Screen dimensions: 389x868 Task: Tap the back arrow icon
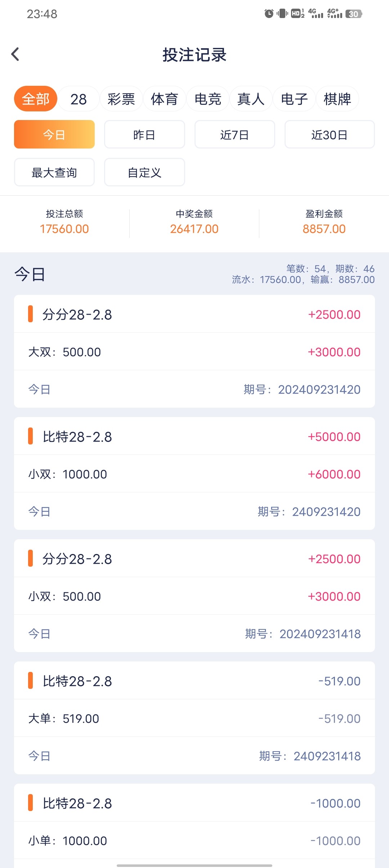click(15, 54)
